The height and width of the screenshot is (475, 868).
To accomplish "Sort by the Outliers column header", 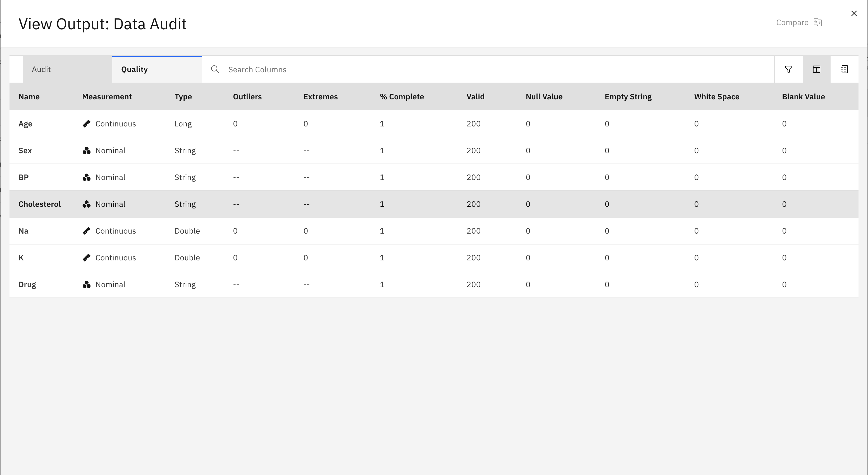I will (247, 97).
